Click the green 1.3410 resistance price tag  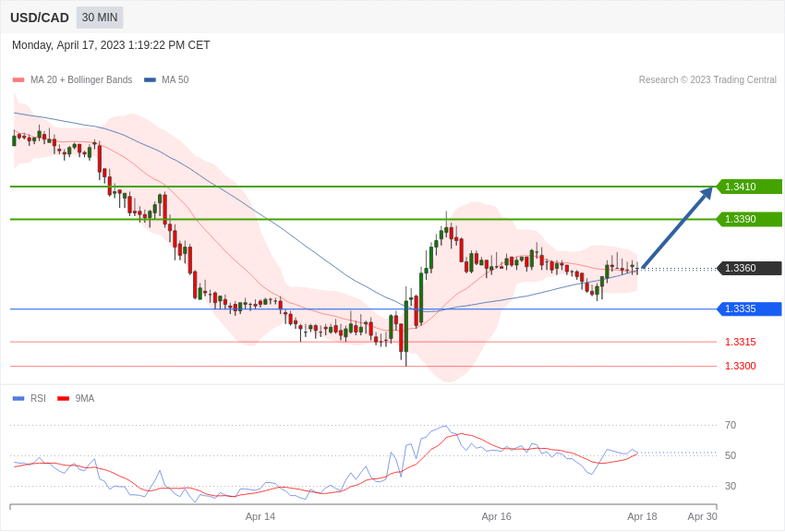[x=749, y=187]
